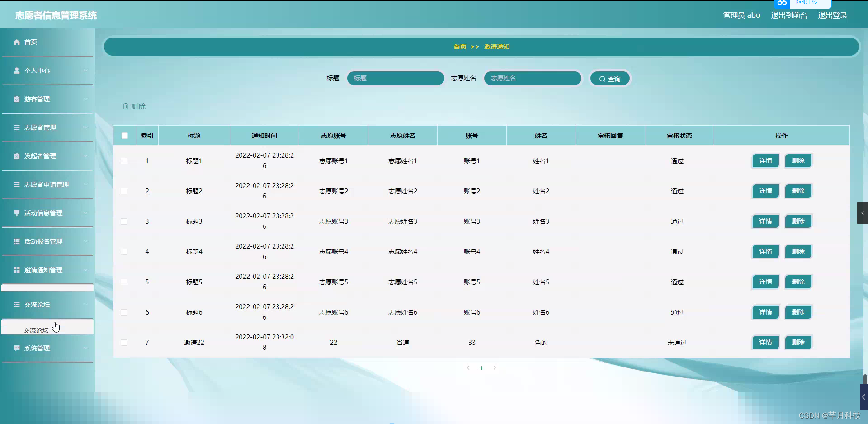Image resolution: width=868 pixels, height=424 pixels.
Task: Click the 个人中心 user icon
Action: [x=17, y=70]
